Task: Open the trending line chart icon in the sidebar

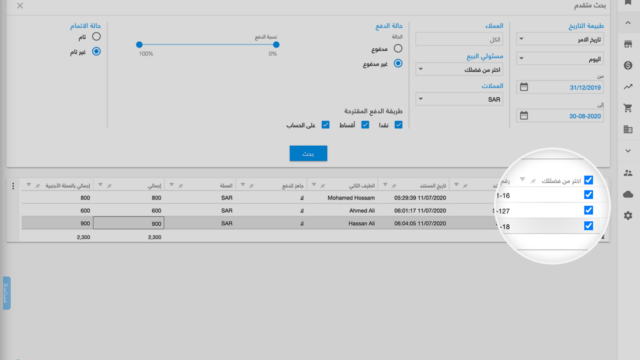Action: [628, 87]
